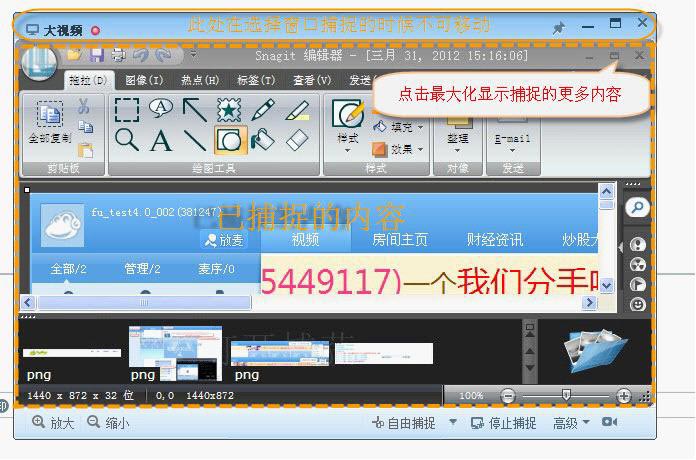Select the highlighter tool
The width and height of the screenshot is (696, 460).
click(297, 110)
